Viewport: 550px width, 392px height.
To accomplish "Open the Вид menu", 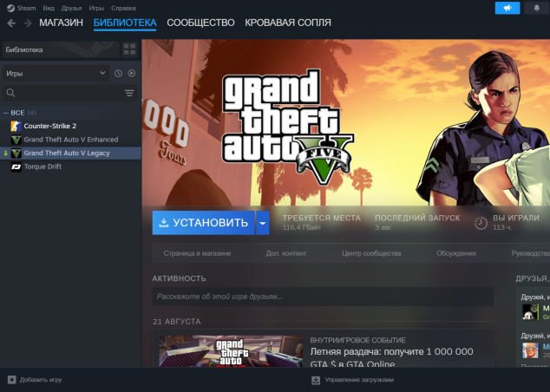I will [x=49, y=8].
